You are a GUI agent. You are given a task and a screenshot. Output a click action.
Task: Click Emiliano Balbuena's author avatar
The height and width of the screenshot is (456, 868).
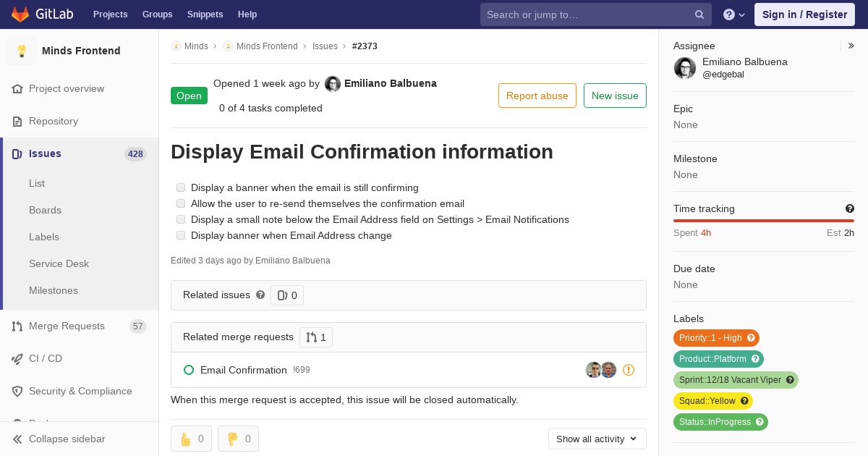pyautogui.click(x=333, y=84)
